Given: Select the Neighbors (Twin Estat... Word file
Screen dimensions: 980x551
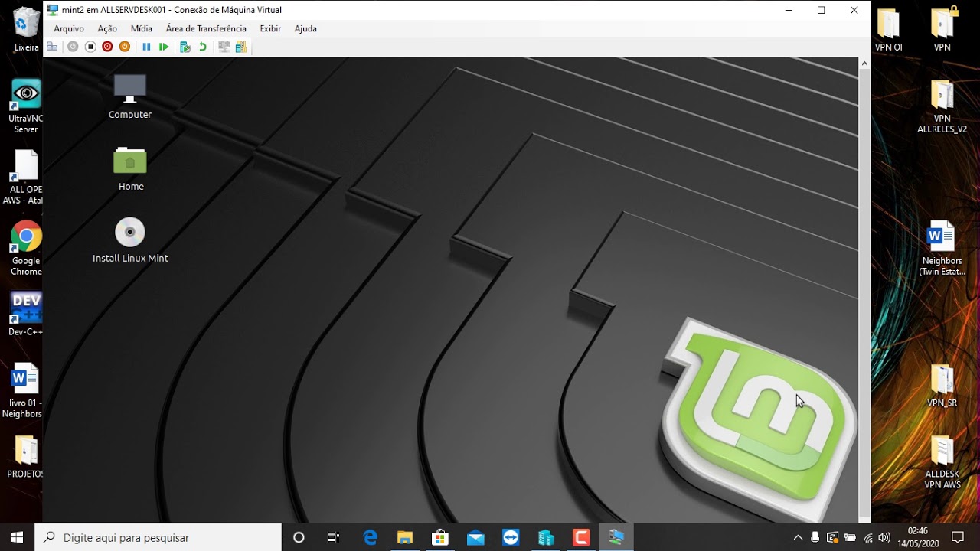Looking at the screenshot, I should [942, 249].
